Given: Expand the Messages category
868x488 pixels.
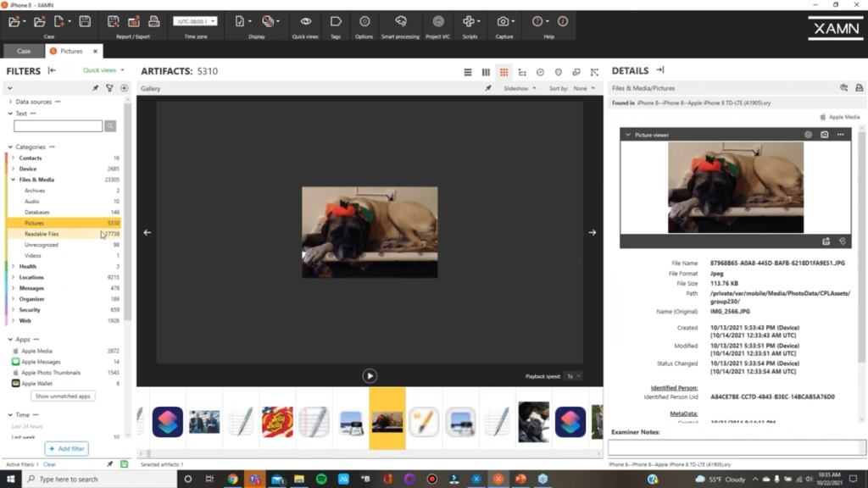Looking at the screenshot, I should pos(14,288).
